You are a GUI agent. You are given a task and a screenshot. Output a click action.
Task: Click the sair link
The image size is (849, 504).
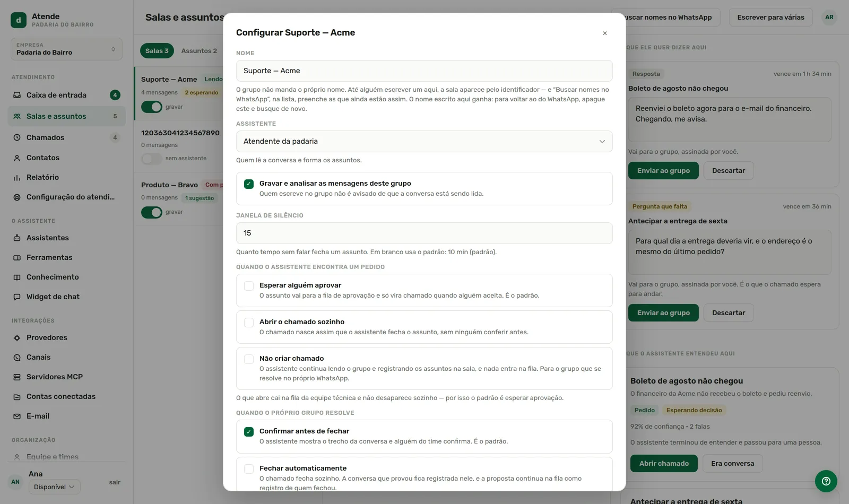[115, 482]
